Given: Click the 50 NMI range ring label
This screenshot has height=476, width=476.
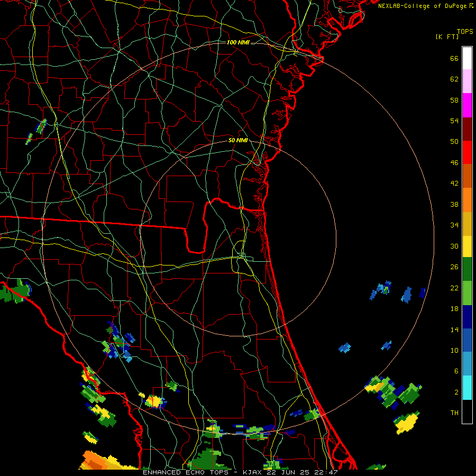Looking at the screenshot, I should 238,140.
